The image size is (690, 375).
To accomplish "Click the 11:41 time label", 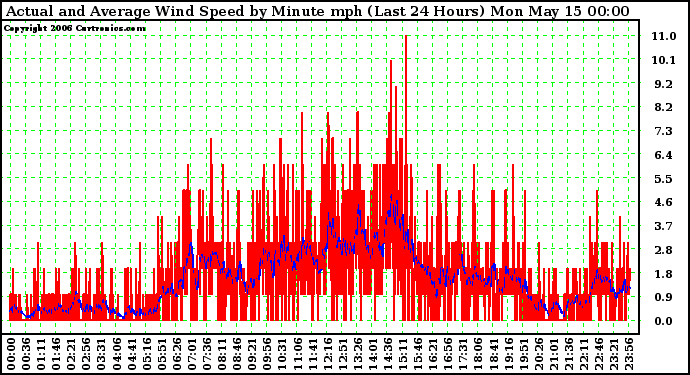I will point(312,354).
